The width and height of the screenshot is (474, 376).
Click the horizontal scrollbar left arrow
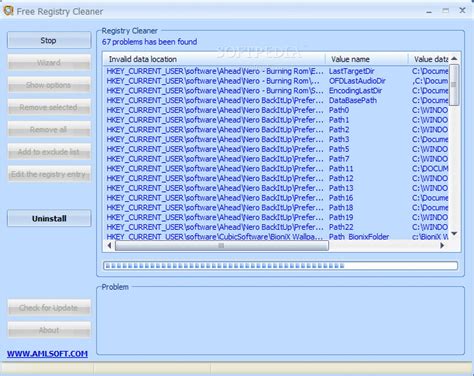109,246
